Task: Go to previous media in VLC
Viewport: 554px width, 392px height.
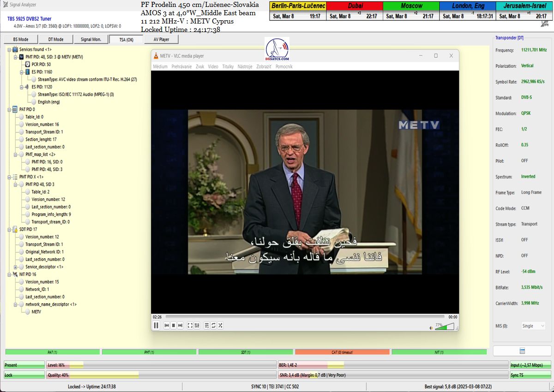Action: [167, 326]
